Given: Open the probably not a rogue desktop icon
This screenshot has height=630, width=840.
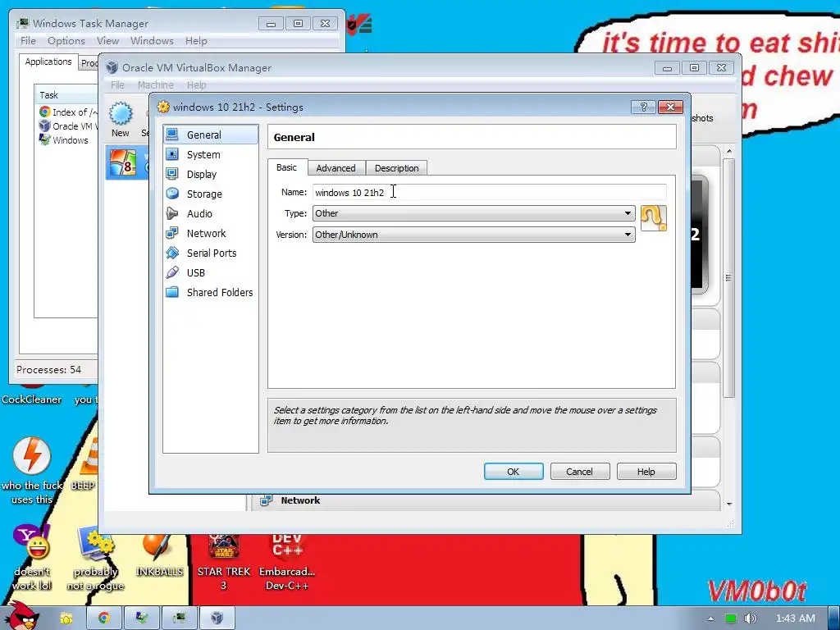Looking at the screenshot, I should tap(95, 558).
